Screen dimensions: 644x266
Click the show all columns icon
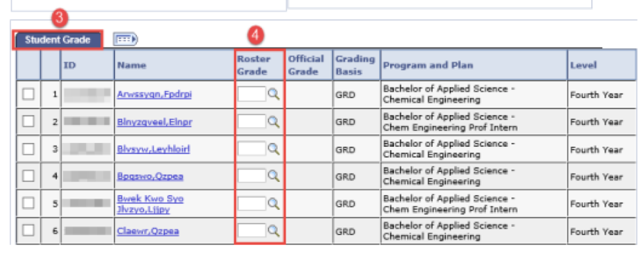coord(125,40)
